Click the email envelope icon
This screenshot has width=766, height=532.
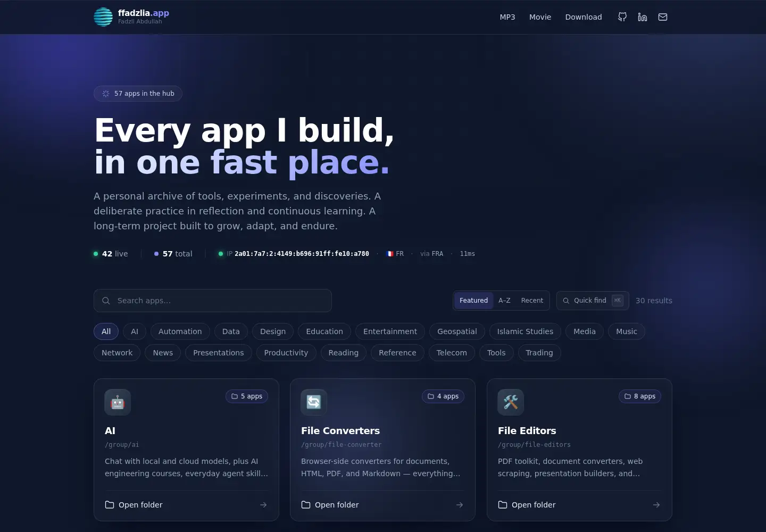pyautogui.click(x=663, y=17)
